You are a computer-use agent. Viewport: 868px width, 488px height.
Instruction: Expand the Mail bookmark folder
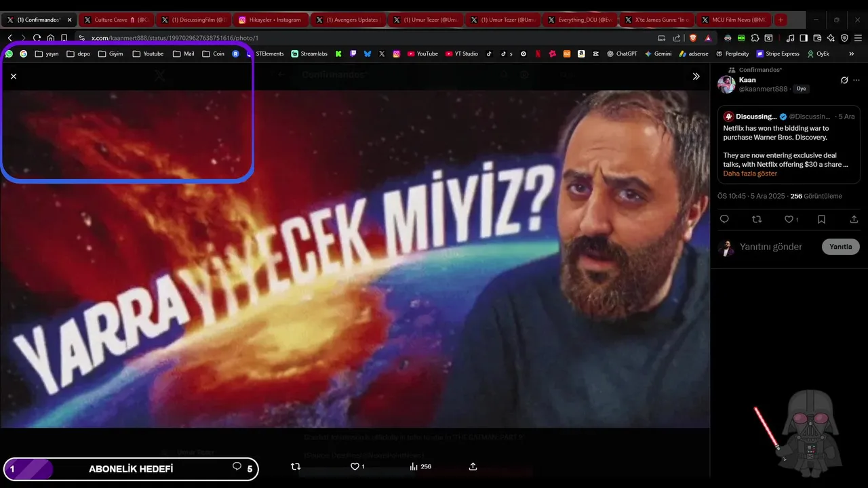[x=183, y=54]
